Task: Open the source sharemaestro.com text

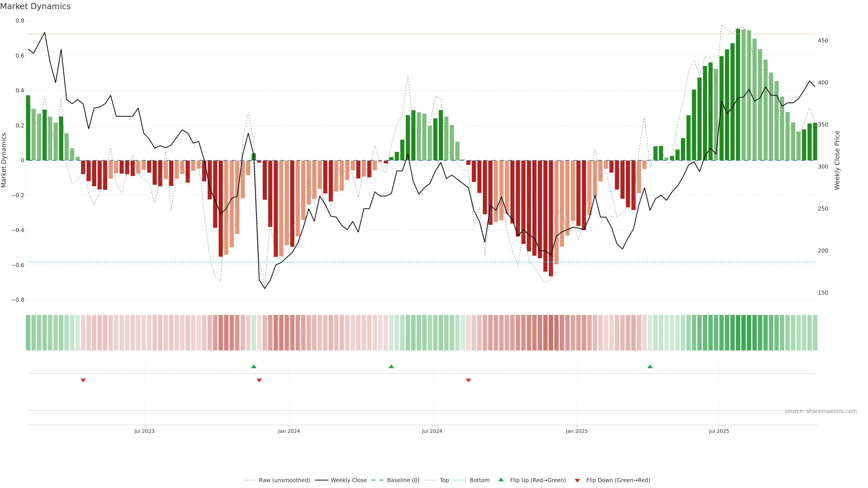Action: 821,411
